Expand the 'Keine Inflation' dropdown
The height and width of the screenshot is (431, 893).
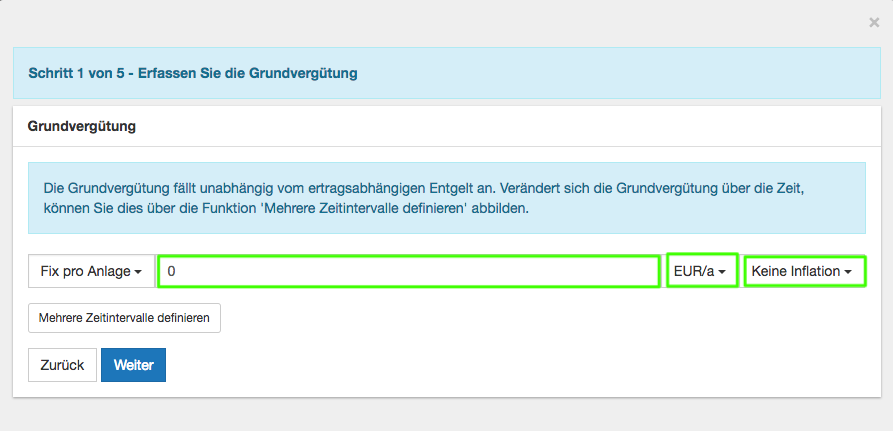(x=804, y=271)
